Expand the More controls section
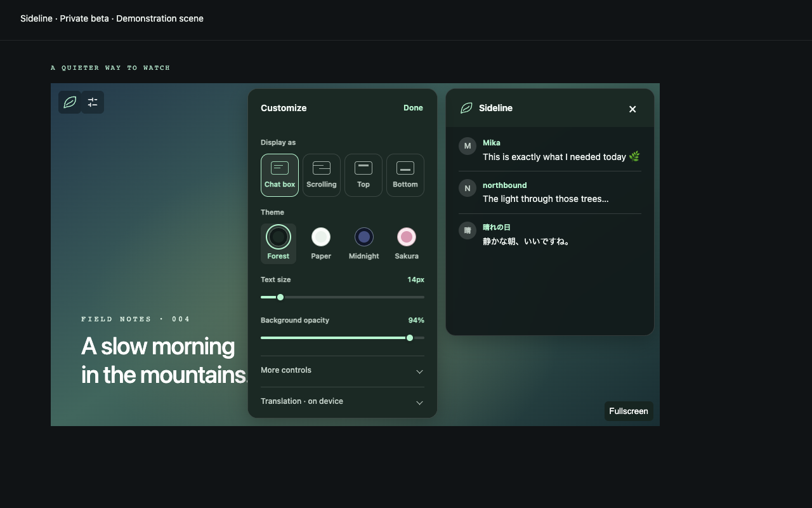Screen dimensions: 812x508 [343, 371]
